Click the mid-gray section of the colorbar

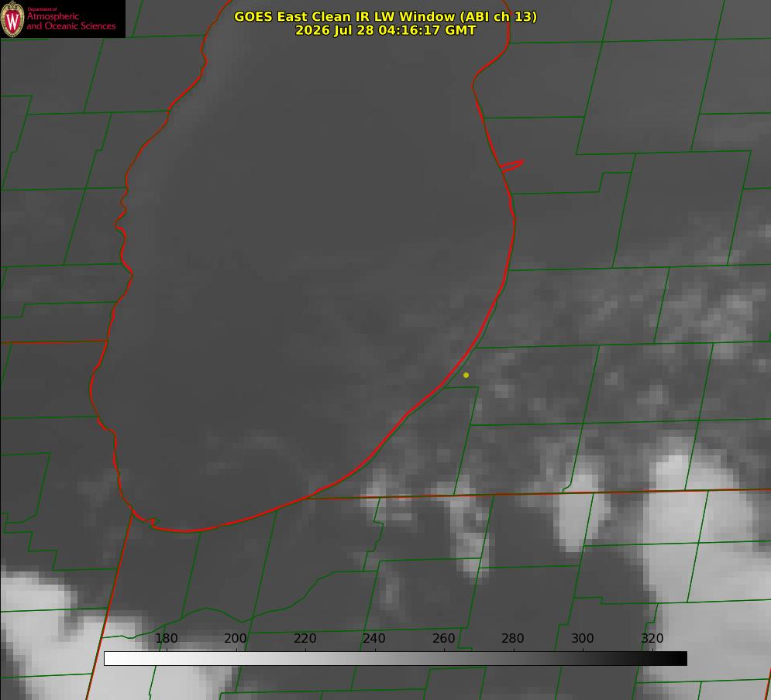tap(395, 659)
